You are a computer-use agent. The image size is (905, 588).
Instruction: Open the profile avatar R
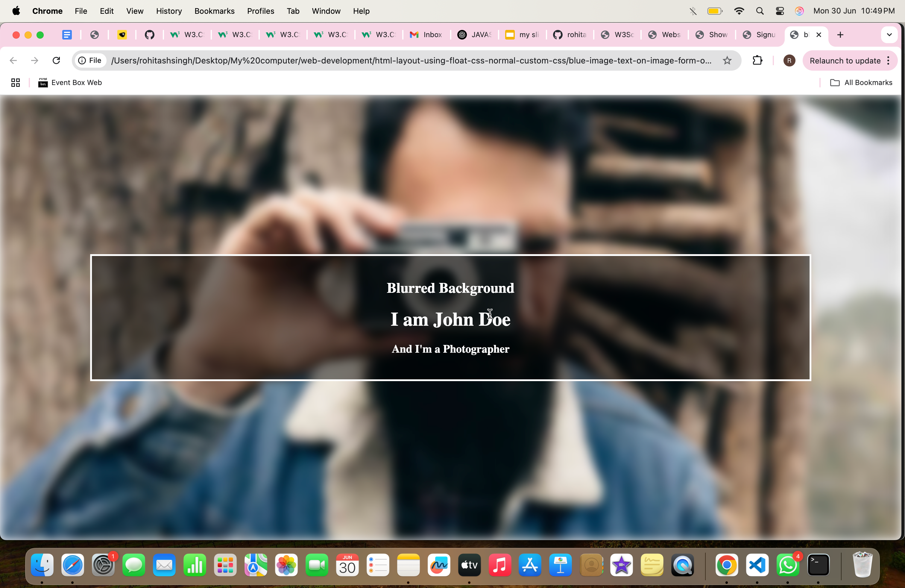coord(789,60)
